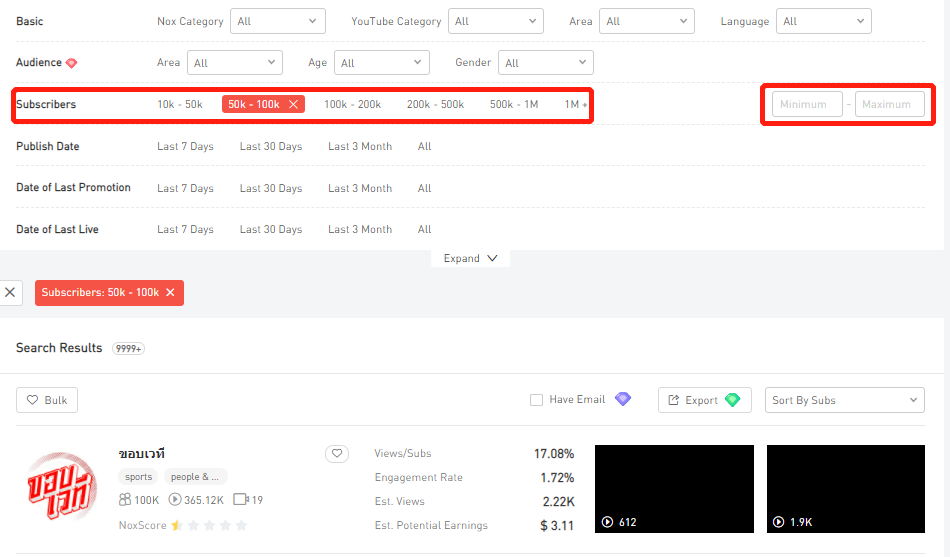Select the 10k - 50k subscribers range
The image size is (950, 557).
180,104
